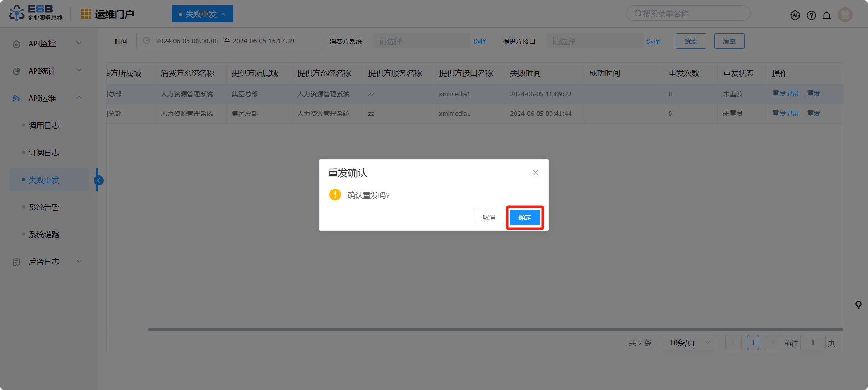Close the 重发确认 dialog with X
The image size is (868, 390).
[x=535, y=173]
